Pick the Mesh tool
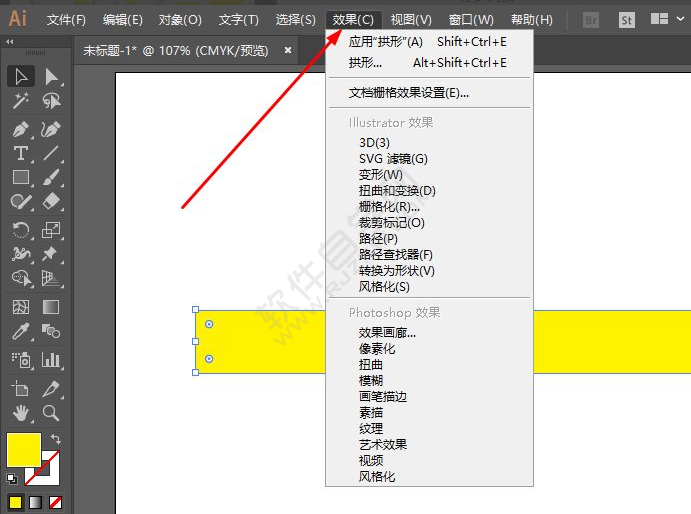691x514 pixels. (x=21, y=307)
